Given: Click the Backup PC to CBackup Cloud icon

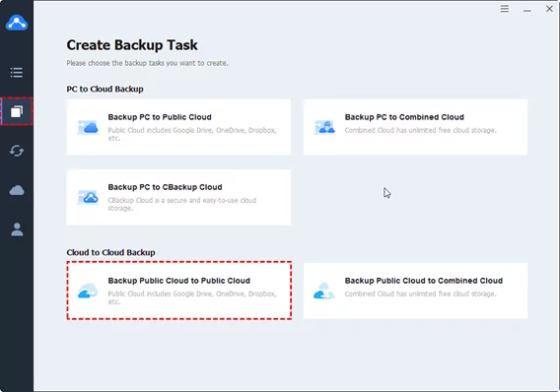Looking at the screenshot, I should [x=88, y=197].
